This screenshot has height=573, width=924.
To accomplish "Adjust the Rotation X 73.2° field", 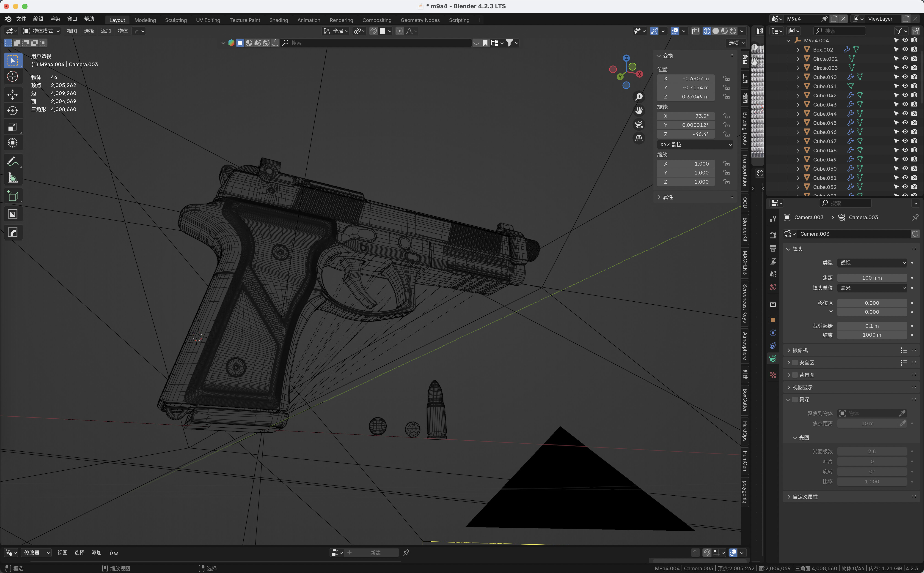I will [686, 116].
